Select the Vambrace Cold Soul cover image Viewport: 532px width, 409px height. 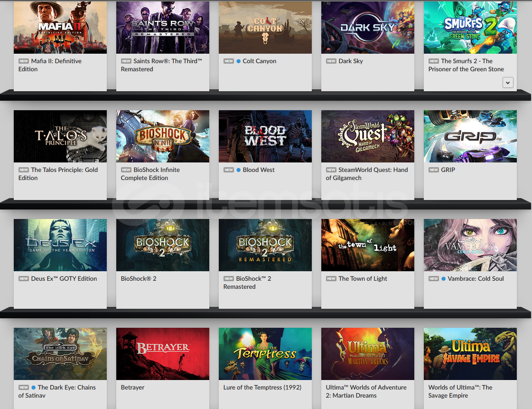tap(470, 245)
